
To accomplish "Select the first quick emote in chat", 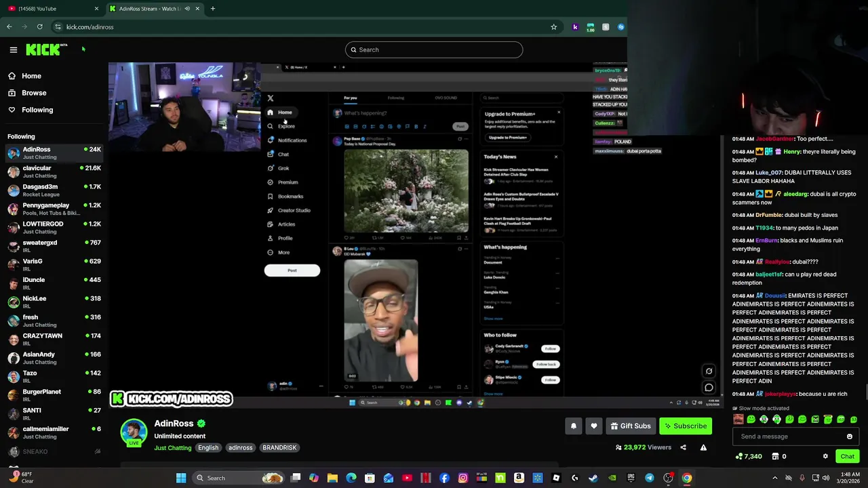I will pos(738,420).
